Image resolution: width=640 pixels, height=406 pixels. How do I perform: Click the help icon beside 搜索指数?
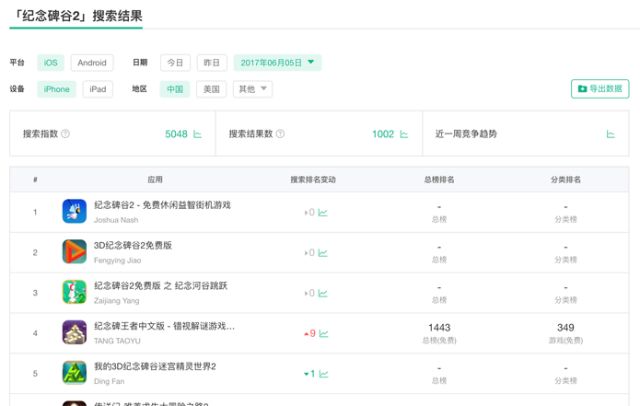click(66, 134)
